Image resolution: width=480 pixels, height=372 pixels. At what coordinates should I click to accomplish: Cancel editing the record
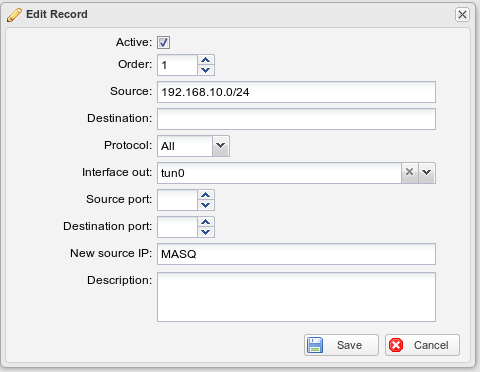click(x=422, y=345)
